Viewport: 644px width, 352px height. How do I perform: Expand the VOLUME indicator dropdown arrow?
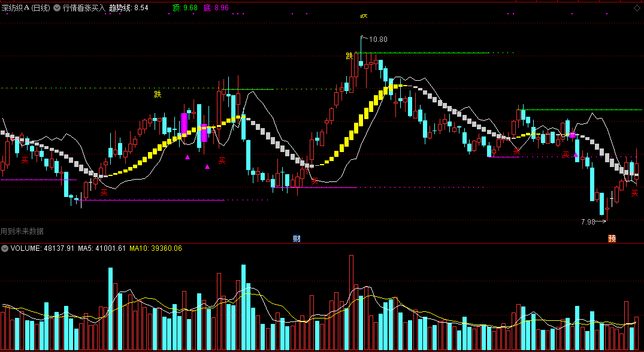(x=5, y=248)
